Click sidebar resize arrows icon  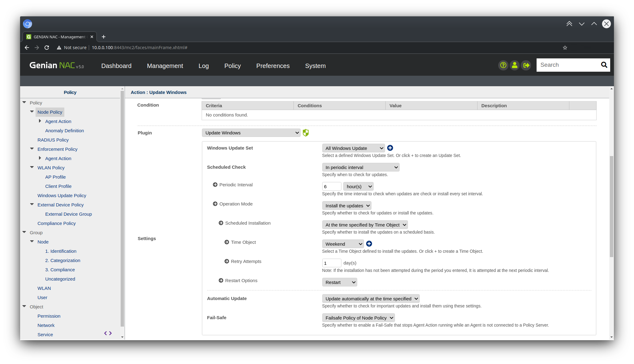point(108,333)
